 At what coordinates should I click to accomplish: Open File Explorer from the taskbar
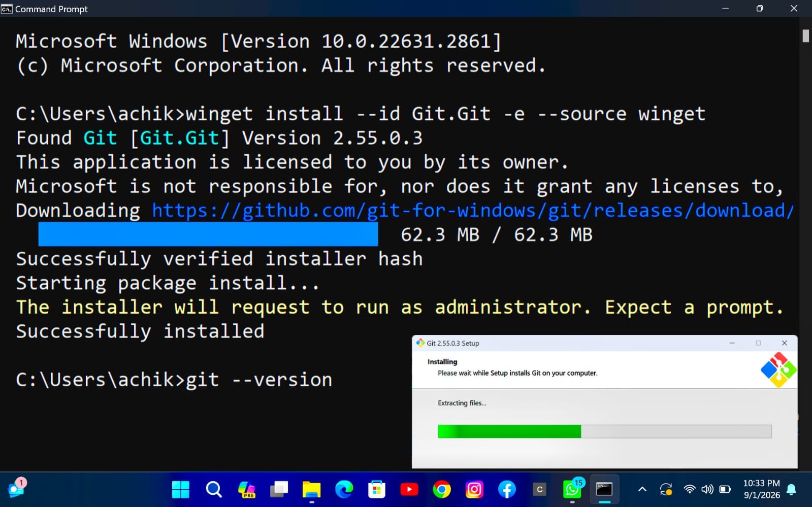point(311,490)
